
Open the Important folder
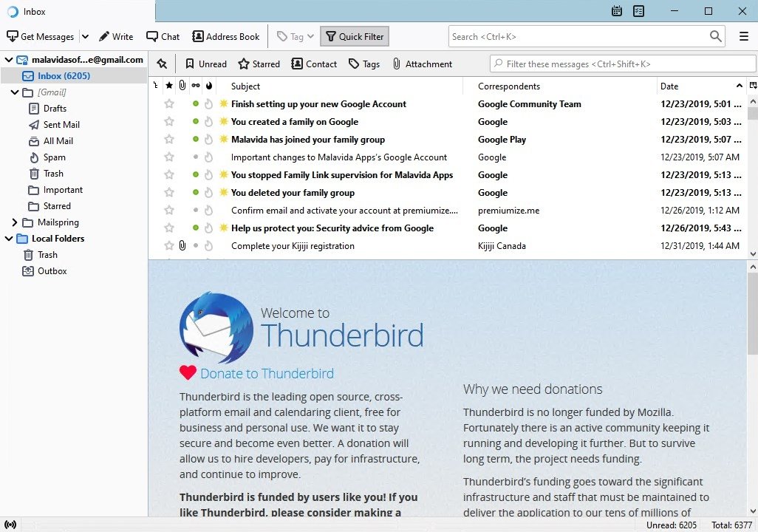(x=63, y=190)
